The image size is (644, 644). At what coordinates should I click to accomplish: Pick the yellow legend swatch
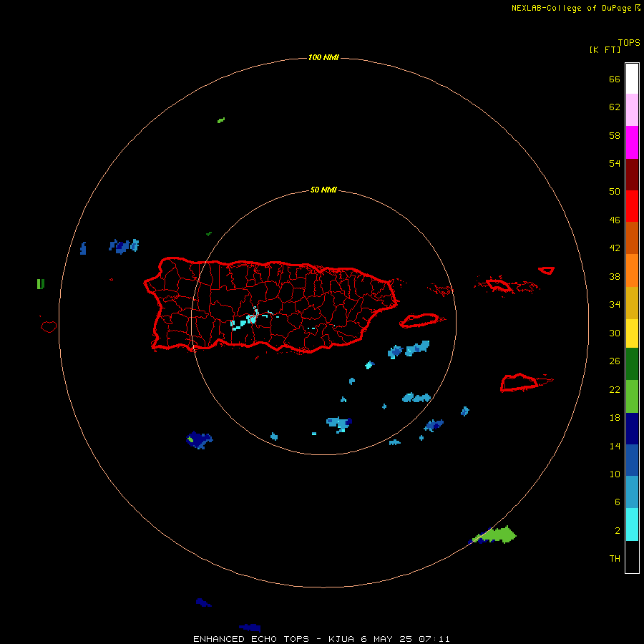click(632, 333)
